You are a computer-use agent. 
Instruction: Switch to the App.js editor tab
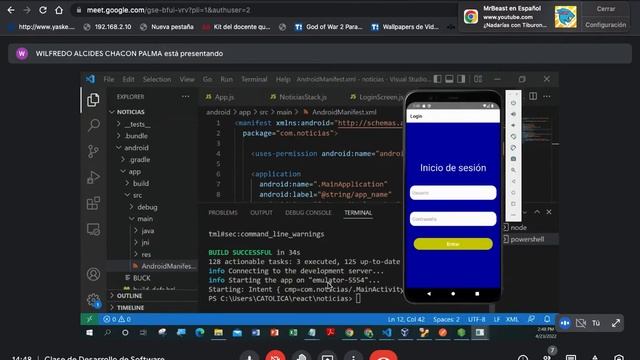[224, 97]
